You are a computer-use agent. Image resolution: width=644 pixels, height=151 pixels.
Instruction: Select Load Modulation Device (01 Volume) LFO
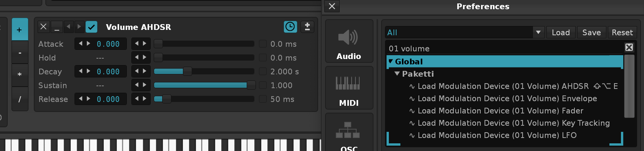[497, 135]
